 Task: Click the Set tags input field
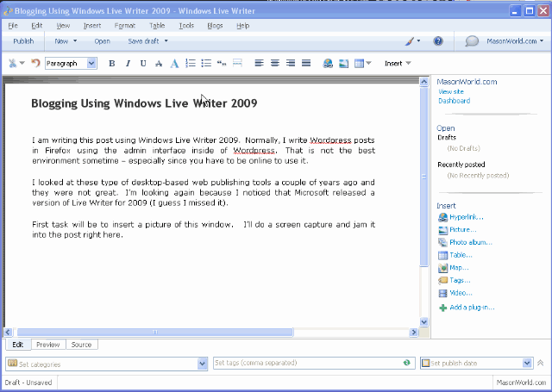pos(314,364)
